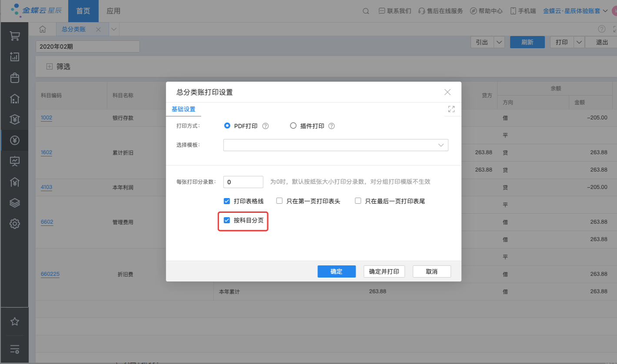
Task: Select the PDF打印 radio button
Action: point(227,126)
